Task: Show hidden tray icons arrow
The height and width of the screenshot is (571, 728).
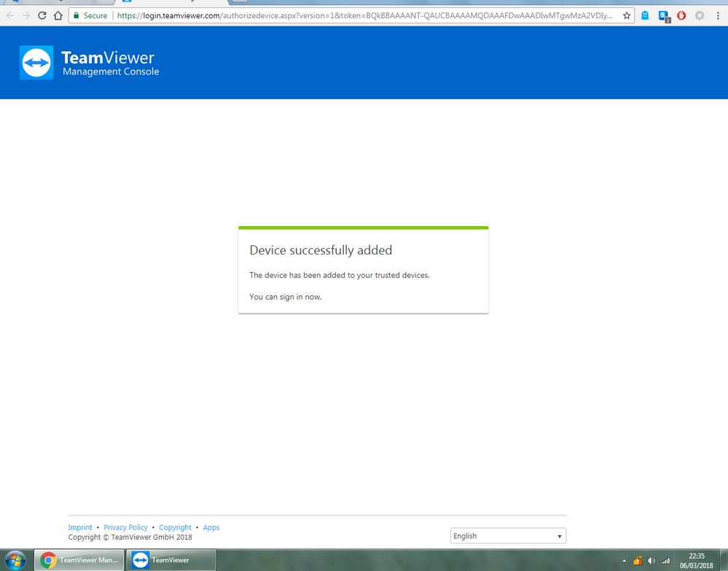Action: click(624, 561)
